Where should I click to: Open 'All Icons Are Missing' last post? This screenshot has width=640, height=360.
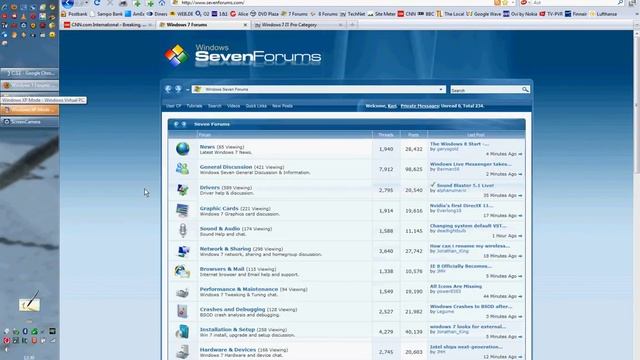tap(456, 286)
